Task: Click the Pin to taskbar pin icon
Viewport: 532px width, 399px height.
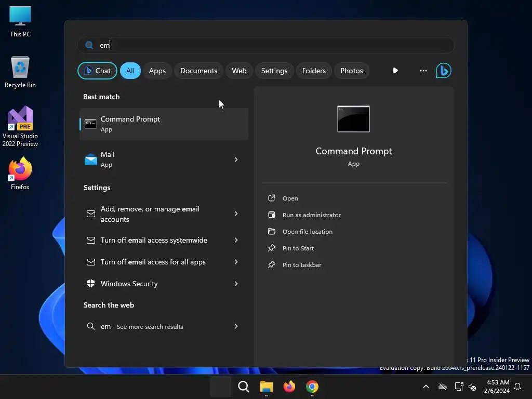Action: [272, 264]
